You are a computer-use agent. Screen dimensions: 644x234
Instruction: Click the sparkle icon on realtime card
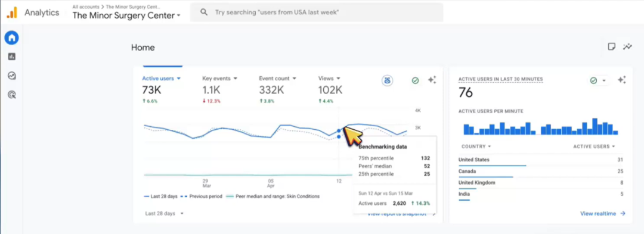[622, 80]
